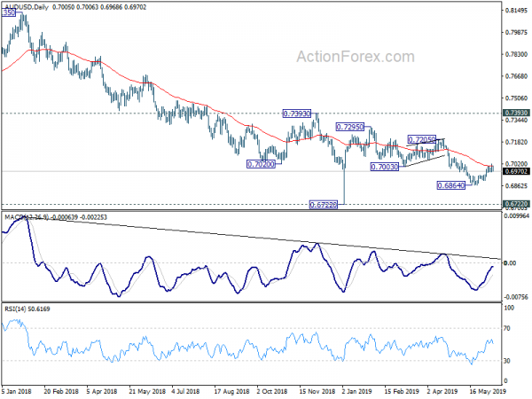Click the 21 May 2018 date label

coord(146,391)
